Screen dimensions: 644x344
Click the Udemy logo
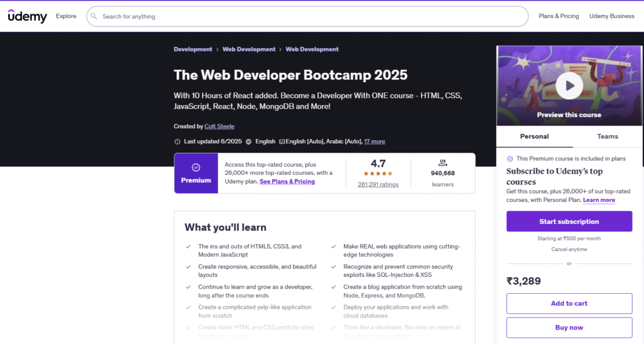(x=28, y=16)
